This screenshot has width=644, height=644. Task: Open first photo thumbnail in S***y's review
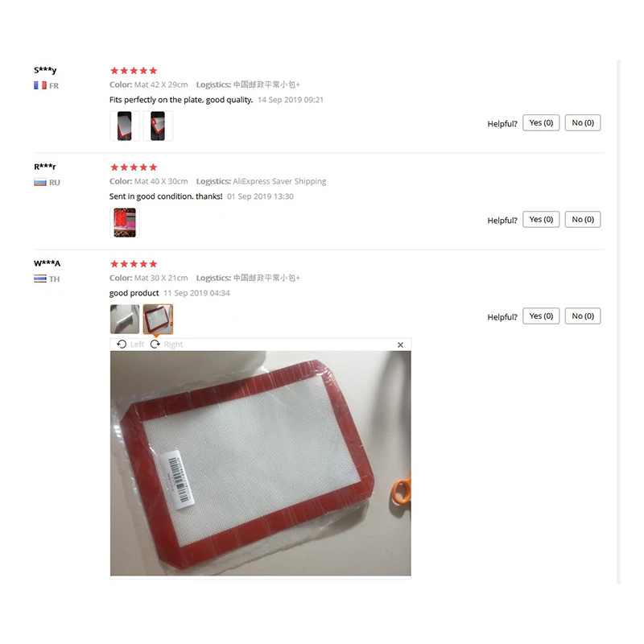tap(125, 126)
